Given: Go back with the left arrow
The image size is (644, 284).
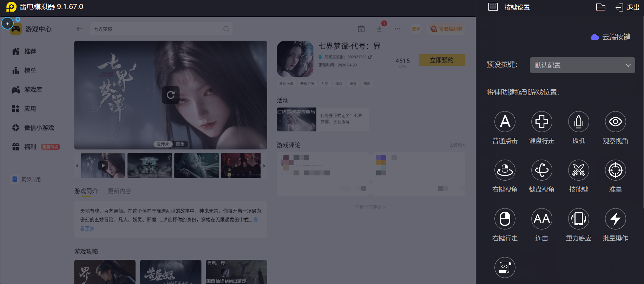Looking at the screenshot, I should pos(79,29).
